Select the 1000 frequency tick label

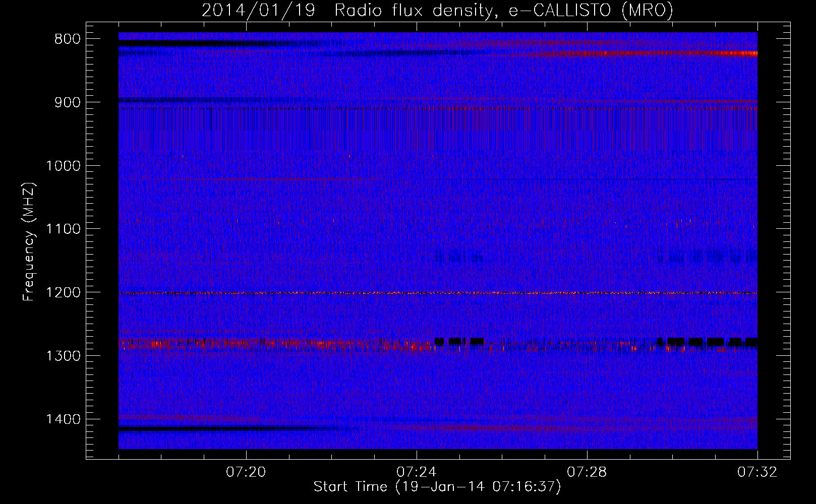coord(63,166)
